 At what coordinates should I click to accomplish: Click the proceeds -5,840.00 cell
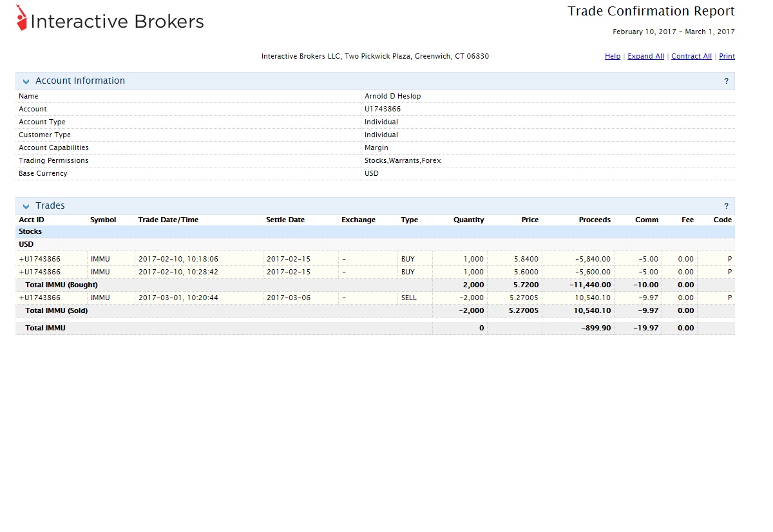[x=593, y=259]
